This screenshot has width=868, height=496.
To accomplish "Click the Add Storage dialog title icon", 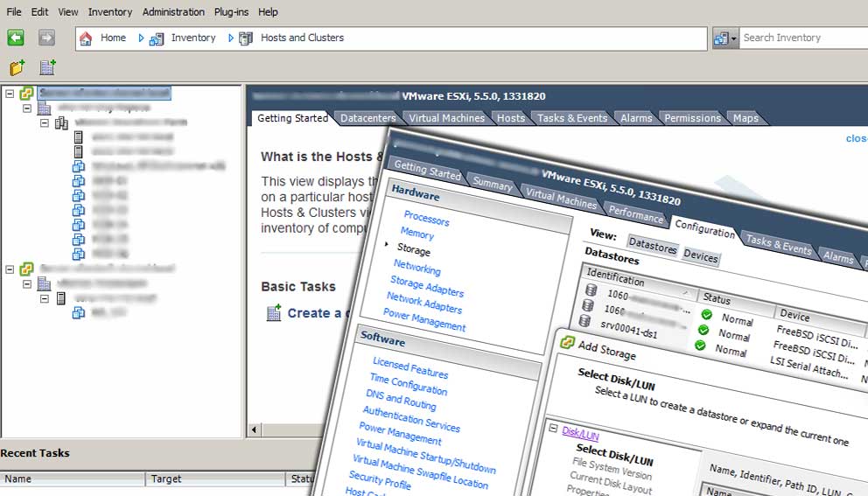I will pos(567,341).
